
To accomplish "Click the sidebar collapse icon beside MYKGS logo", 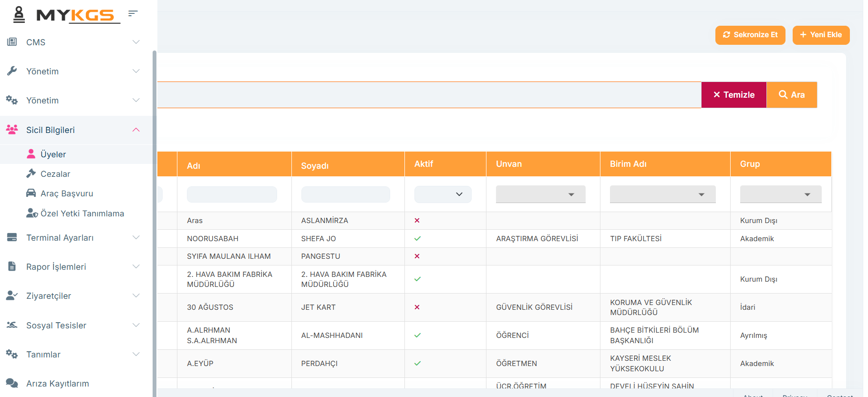I will tap(133, 13).
